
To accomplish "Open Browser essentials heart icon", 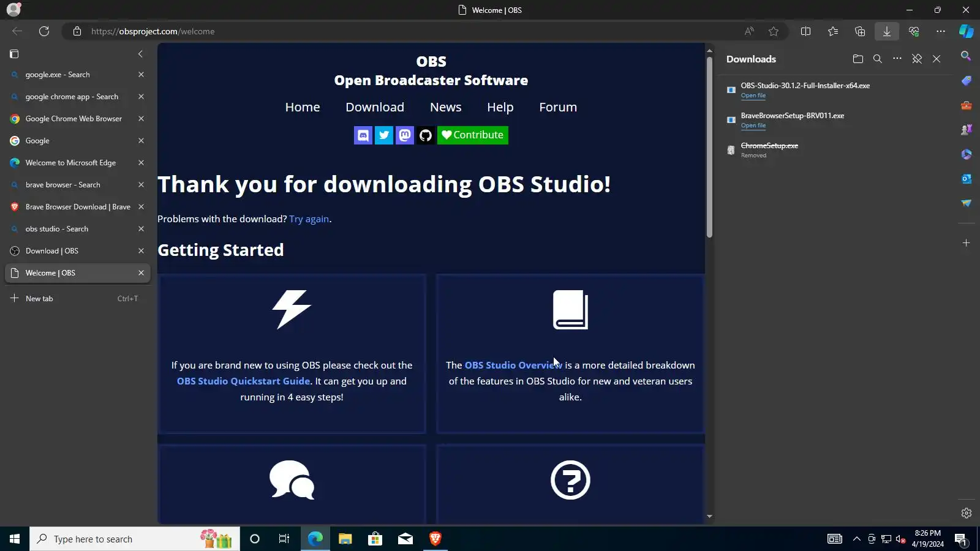I will [x=914, y=31].
